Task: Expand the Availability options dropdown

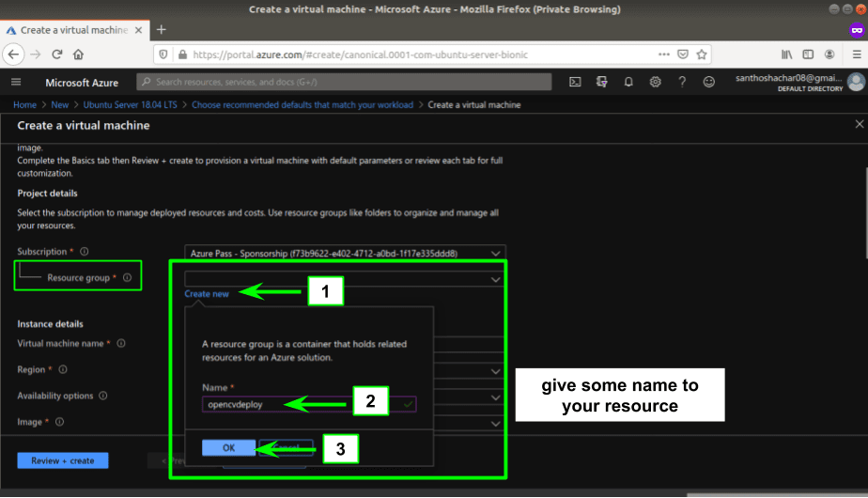Action: 495,397
